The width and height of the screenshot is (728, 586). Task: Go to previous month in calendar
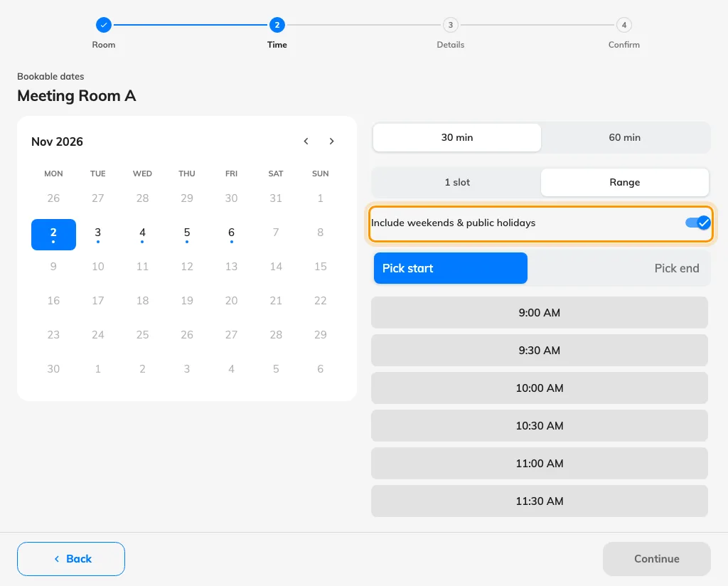click(x=306, y=141)
